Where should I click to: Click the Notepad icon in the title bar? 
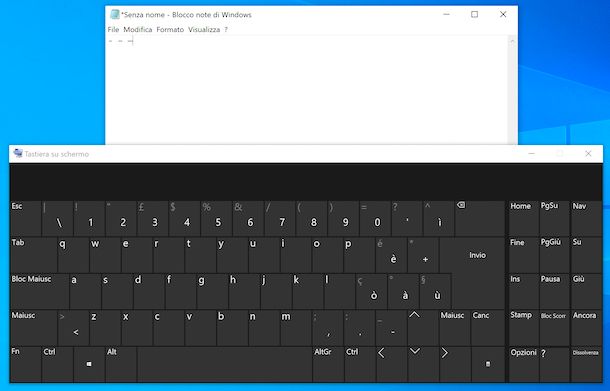point(114,14)
